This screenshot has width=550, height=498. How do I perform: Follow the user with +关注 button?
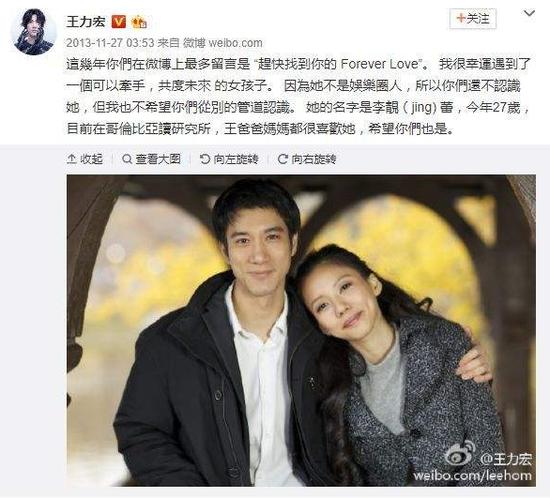tap(473, 18)
